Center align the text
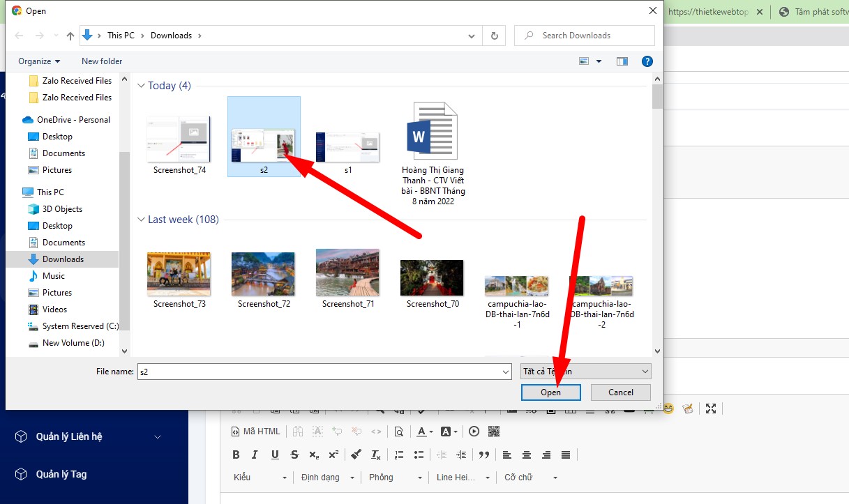 (527, 455)
